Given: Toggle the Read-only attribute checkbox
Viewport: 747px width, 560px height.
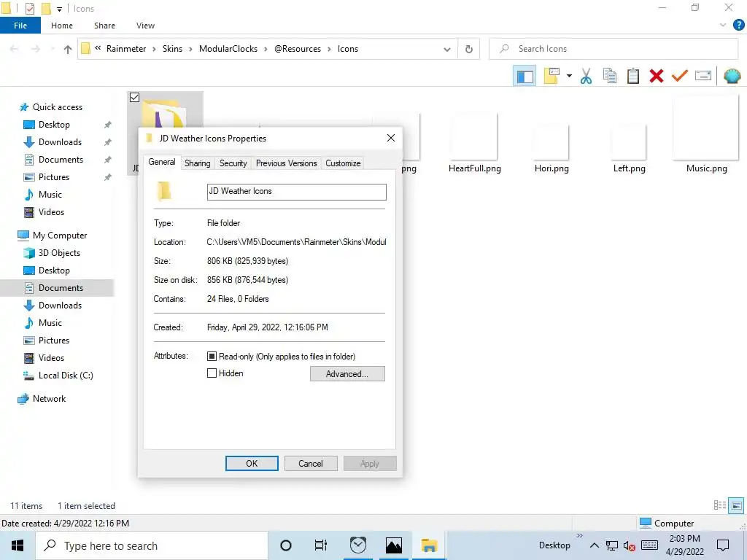Looking at the screenshot, I should pos(212,356).
